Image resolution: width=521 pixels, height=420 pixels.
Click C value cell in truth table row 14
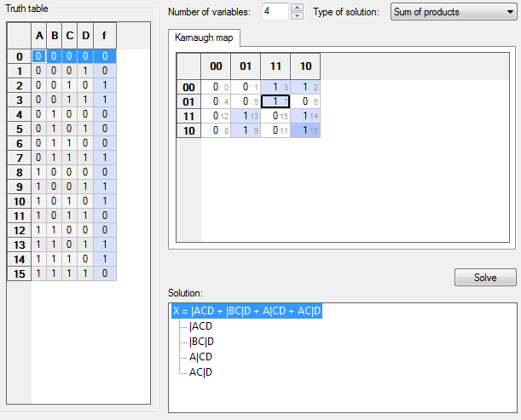[69, 259]
